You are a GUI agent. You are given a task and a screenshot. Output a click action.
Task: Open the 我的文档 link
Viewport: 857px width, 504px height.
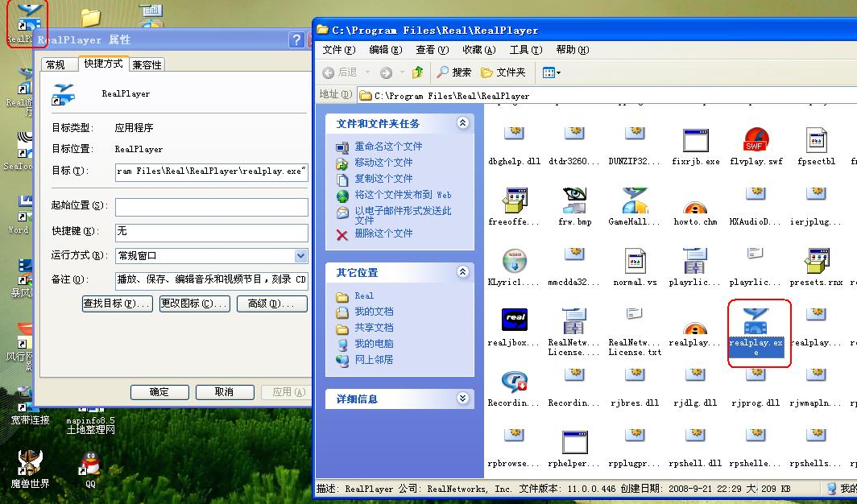(x=374, y=312)
